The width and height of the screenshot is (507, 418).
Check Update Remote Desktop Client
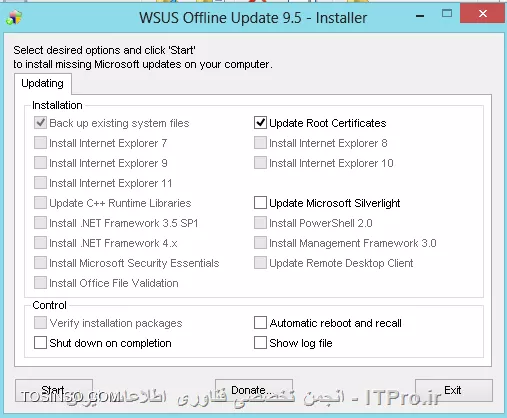coord(260,263)
